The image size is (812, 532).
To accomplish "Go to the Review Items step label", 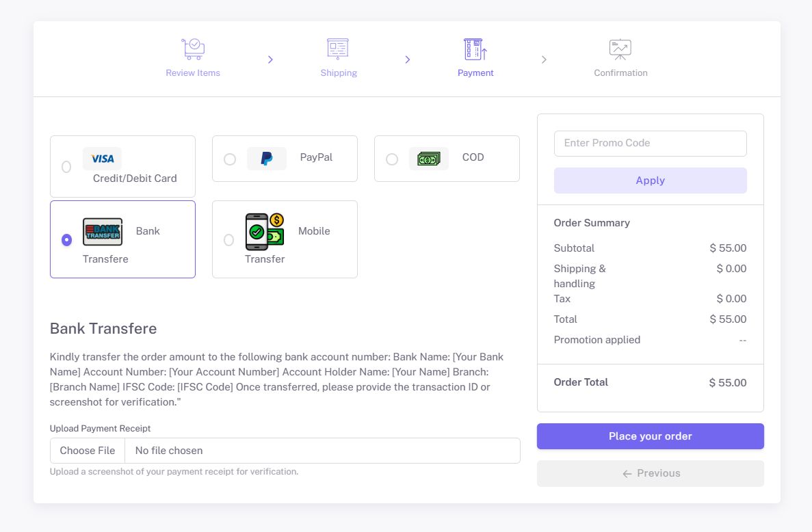I will (193, 73).
